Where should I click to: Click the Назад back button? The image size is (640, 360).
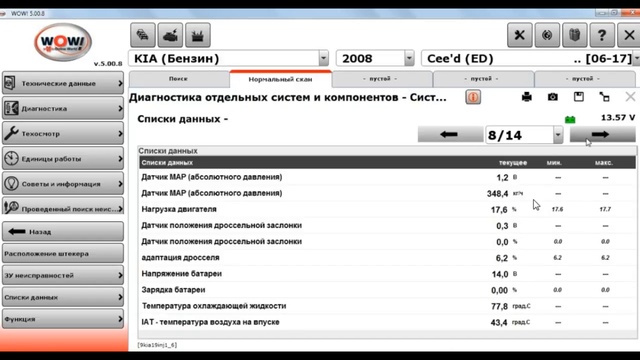click(x=63, y=231)
